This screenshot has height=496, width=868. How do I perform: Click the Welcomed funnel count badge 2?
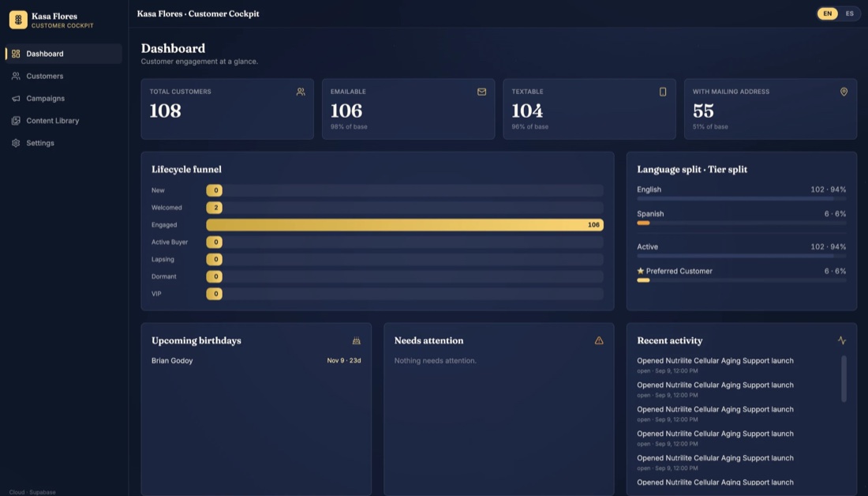(215, 208)
